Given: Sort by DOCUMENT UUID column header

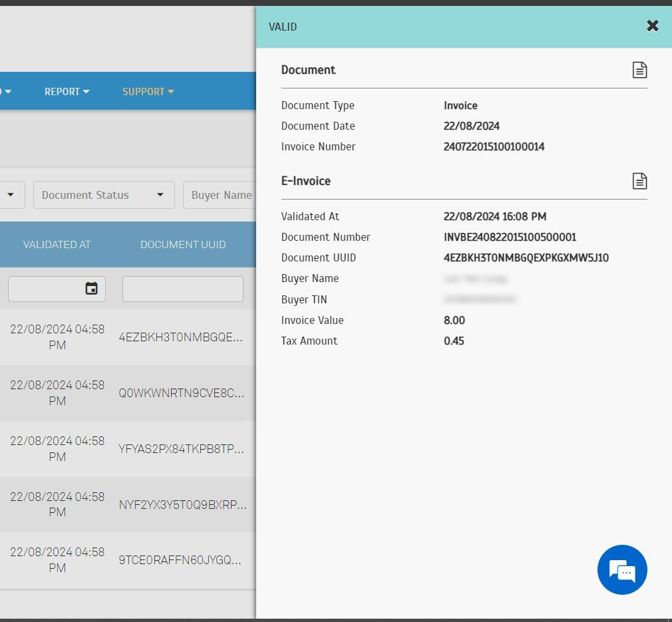Looking at the screenshot, I should 183,245.
